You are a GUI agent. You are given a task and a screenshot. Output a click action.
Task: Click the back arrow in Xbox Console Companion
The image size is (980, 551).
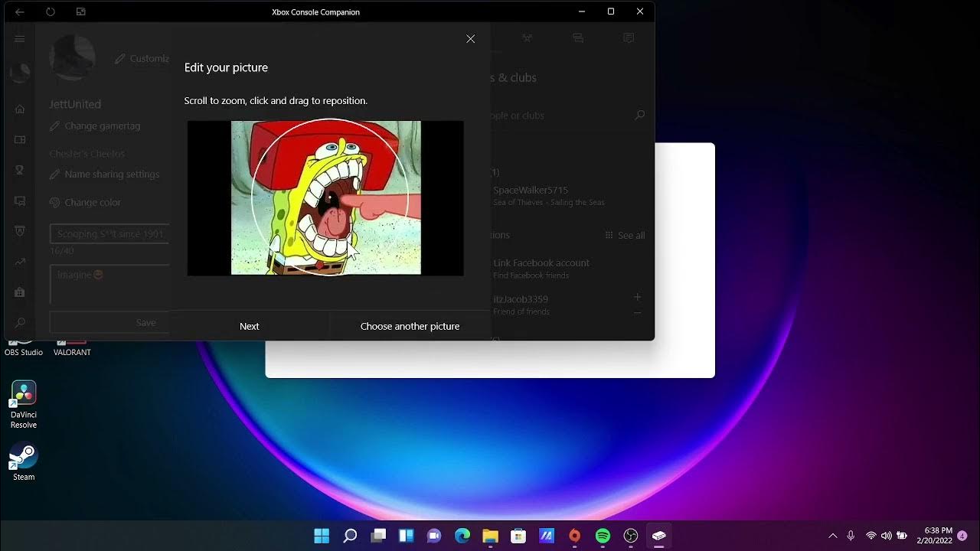pyautogui.click(x=20, y=11)
